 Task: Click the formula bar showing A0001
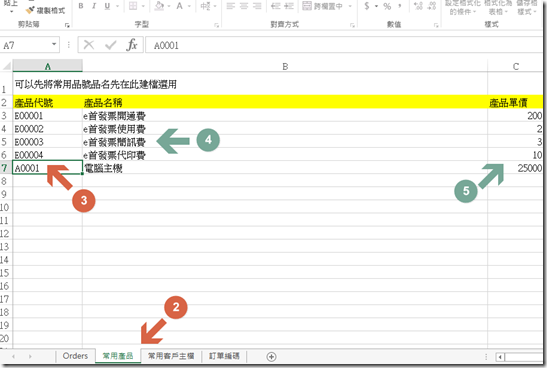[x=344, y=45]
